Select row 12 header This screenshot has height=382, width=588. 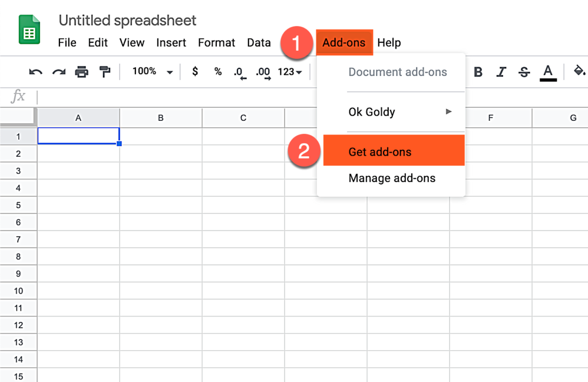(18, 325)
